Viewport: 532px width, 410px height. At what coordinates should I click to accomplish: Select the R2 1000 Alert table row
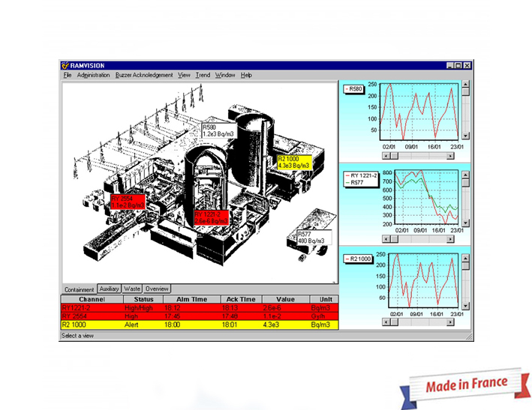199,324
